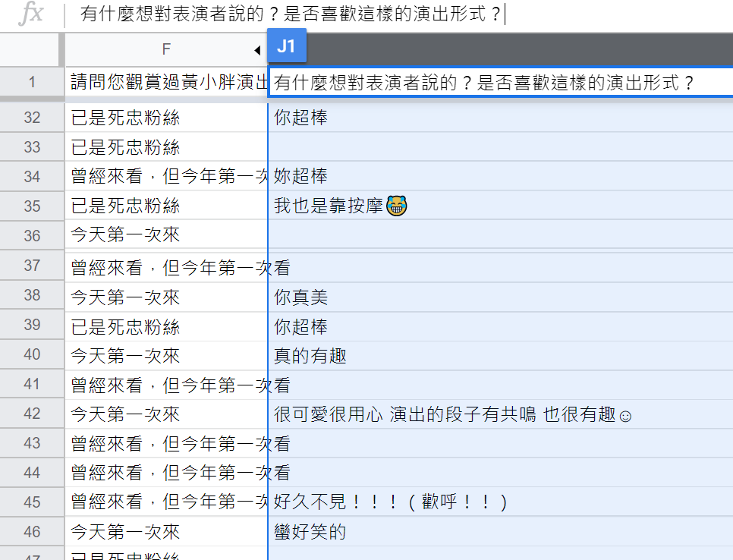Click the fx function icon

tap(30, 14)
